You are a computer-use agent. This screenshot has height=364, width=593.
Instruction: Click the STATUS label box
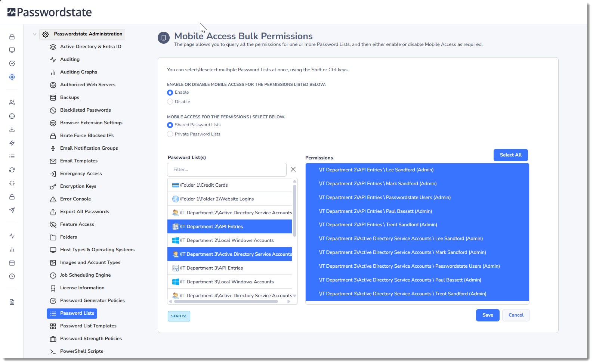tap(179, 316)
